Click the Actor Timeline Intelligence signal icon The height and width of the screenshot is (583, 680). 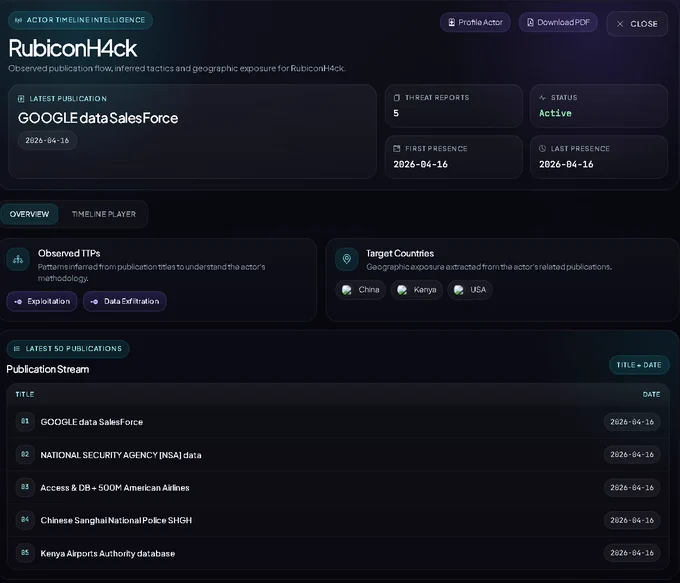pyautogui.click(x=18, y=20)
